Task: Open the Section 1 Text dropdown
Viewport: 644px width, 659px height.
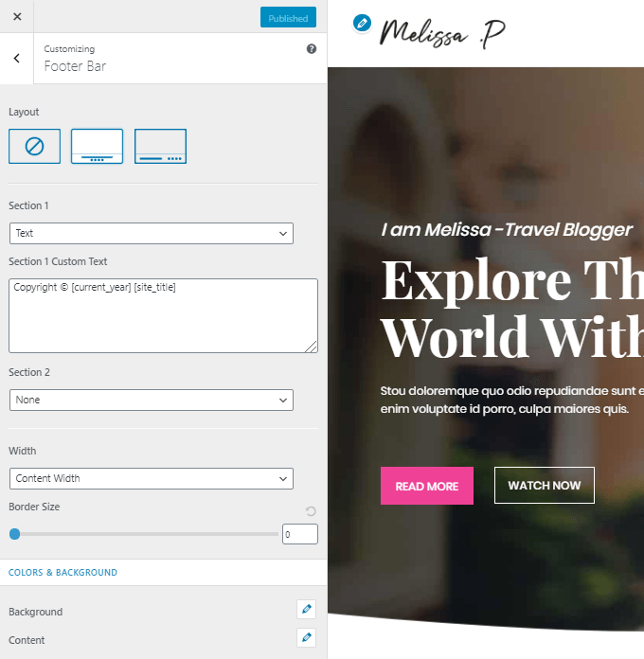Action: pyautogui.click(x=152, y=233)
